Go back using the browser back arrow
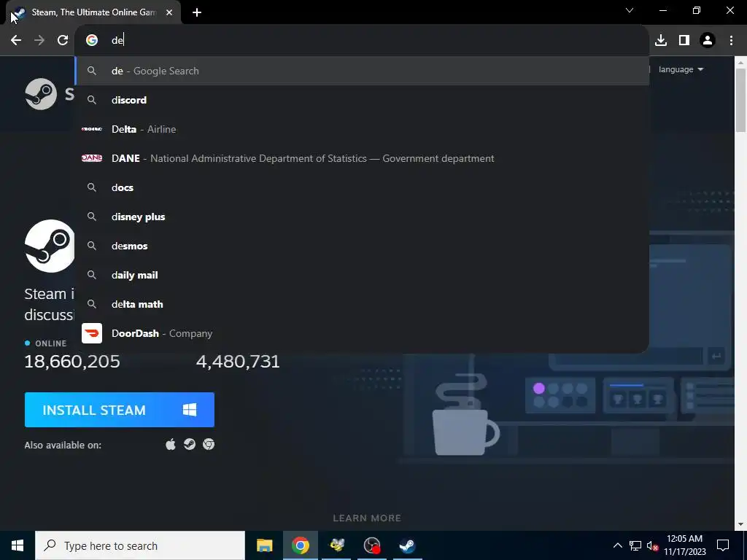Viewport: 747px width, 560px height. [16, 41]
